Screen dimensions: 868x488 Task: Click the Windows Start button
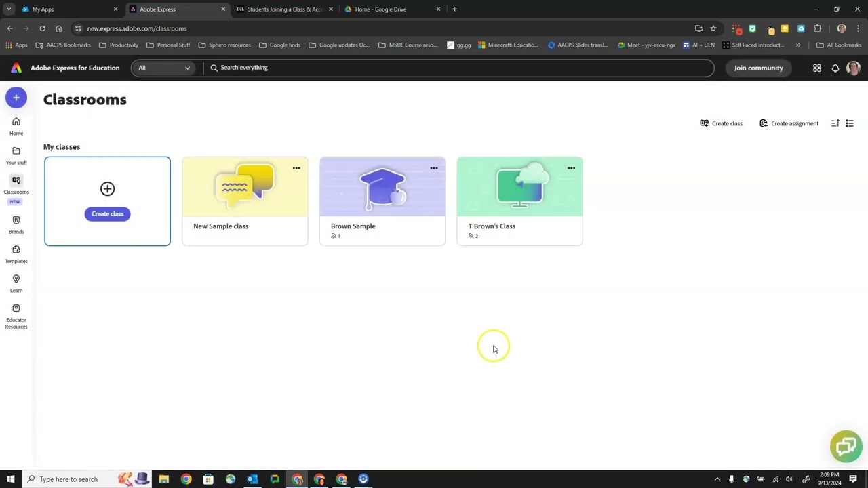[x=10, y=479]
